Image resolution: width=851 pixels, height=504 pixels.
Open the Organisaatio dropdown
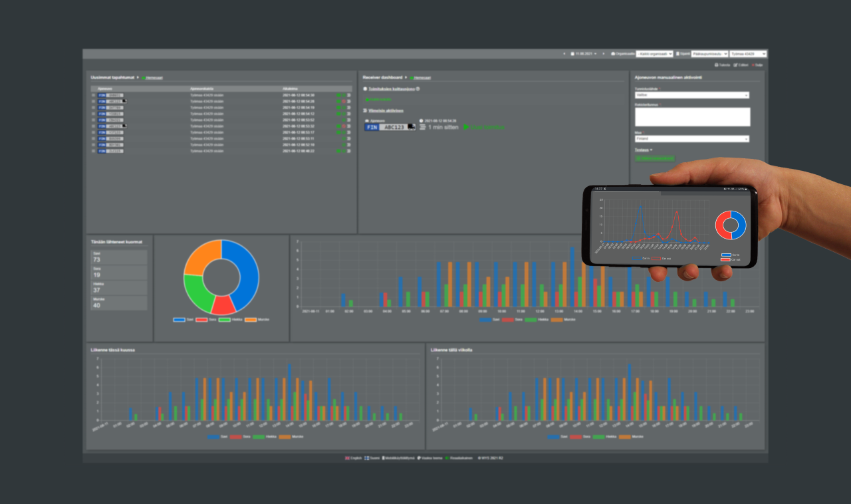click(x=655, y=54)
